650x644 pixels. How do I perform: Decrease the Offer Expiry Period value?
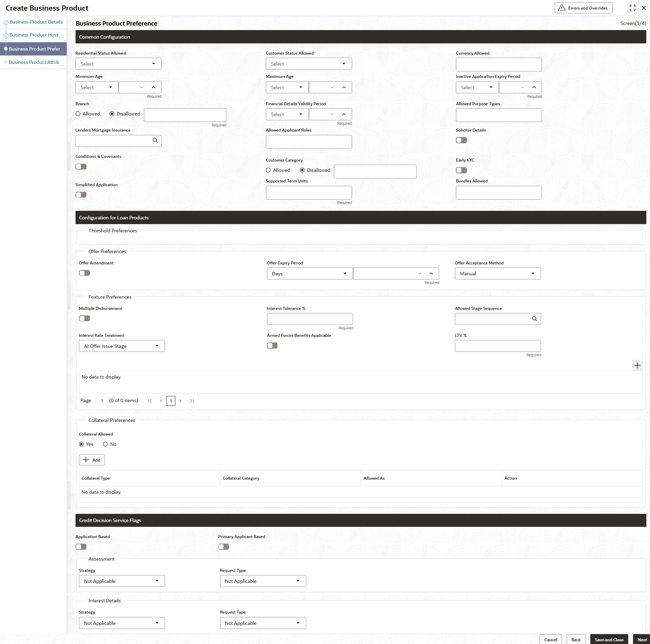(419, 274)
